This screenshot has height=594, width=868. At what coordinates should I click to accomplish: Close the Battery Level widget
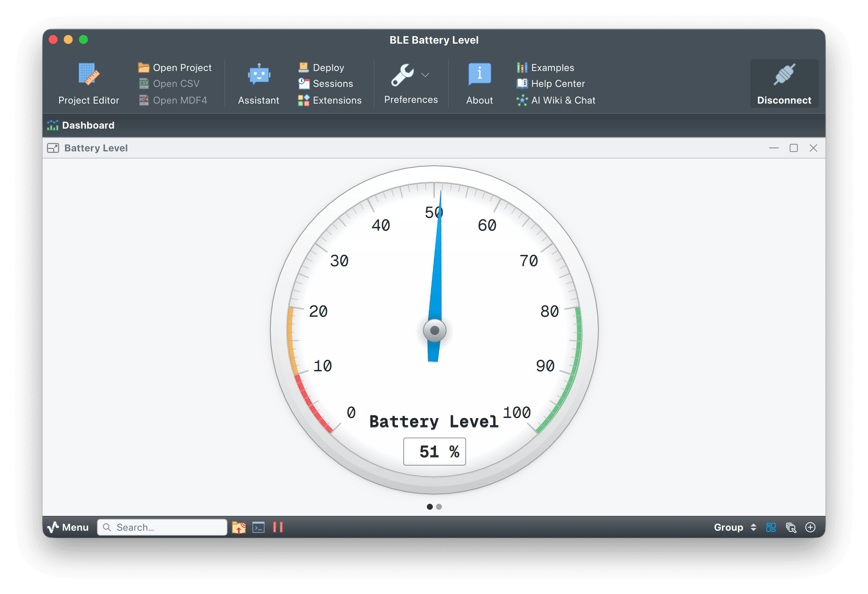point(813,148)
